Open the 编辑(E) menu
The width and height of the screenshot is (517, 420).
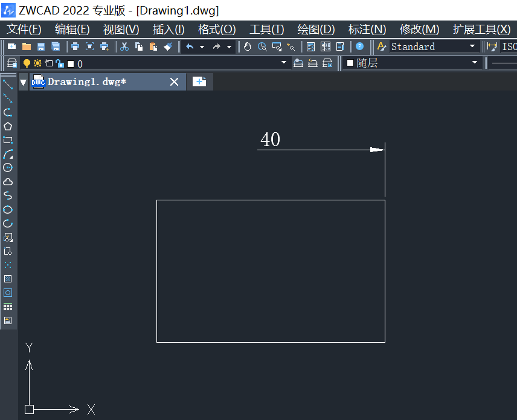tap(72, 30)
